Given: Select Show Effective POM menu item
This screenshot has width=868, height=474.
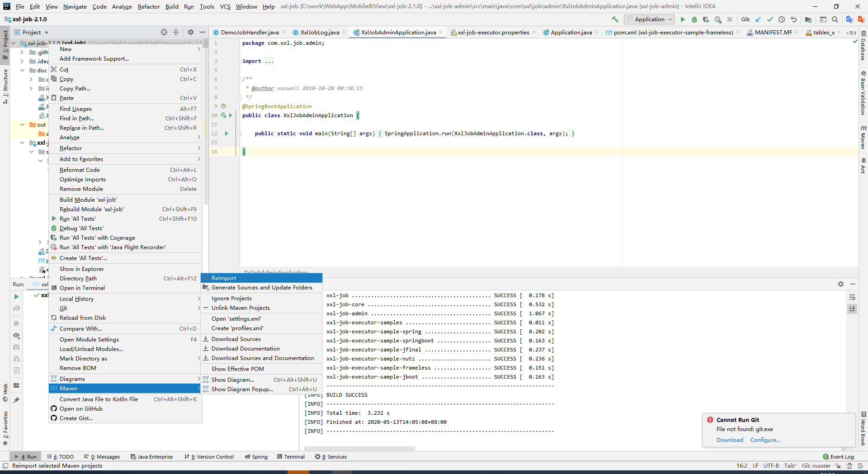Looking at the screenshot, I should point(262,369).
